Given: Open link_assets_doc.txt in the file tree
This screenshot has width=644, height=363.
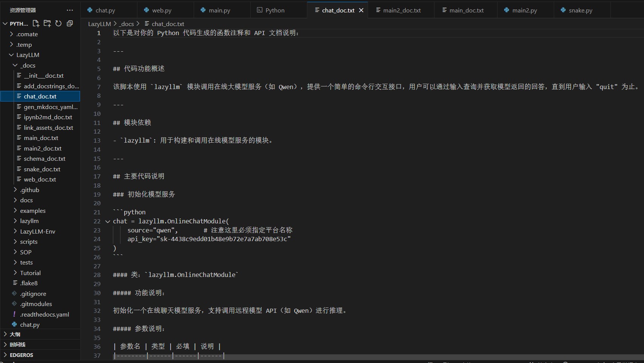Looking at the screenshot, I should tap(40, 128).
